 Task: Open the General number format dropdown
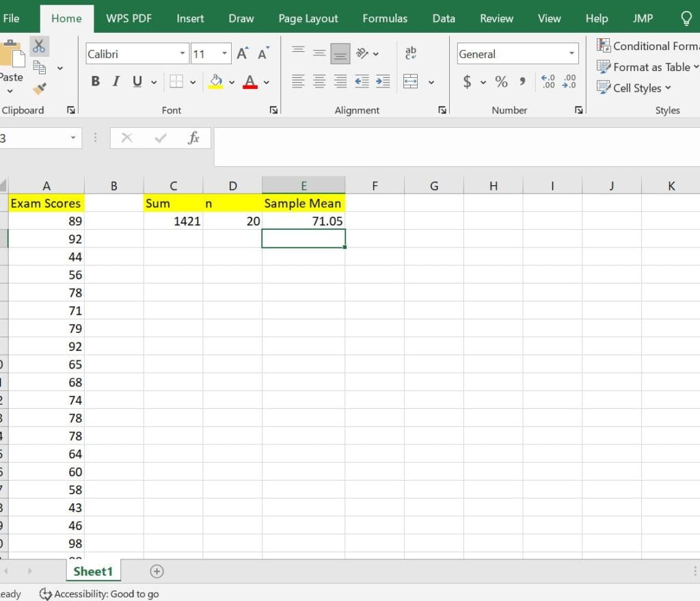[x=571, y=53]
